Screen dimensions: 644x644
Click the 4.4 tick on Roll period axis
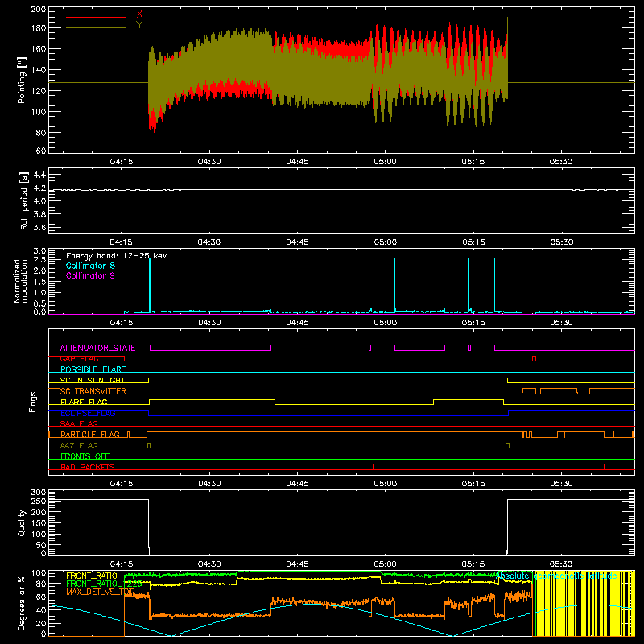click(x=39, y=175)
